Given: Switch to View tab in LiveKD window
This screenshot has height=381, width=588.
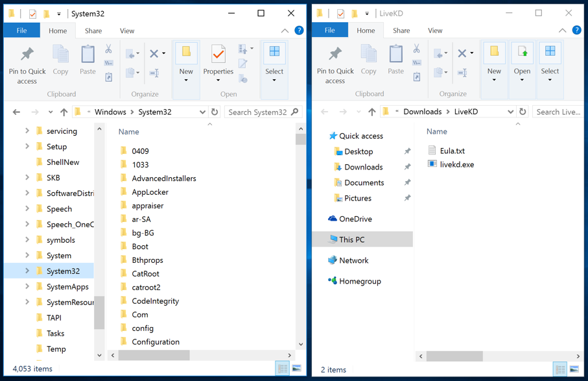Looking at the screenshot, I should click(x=435, y=31).
